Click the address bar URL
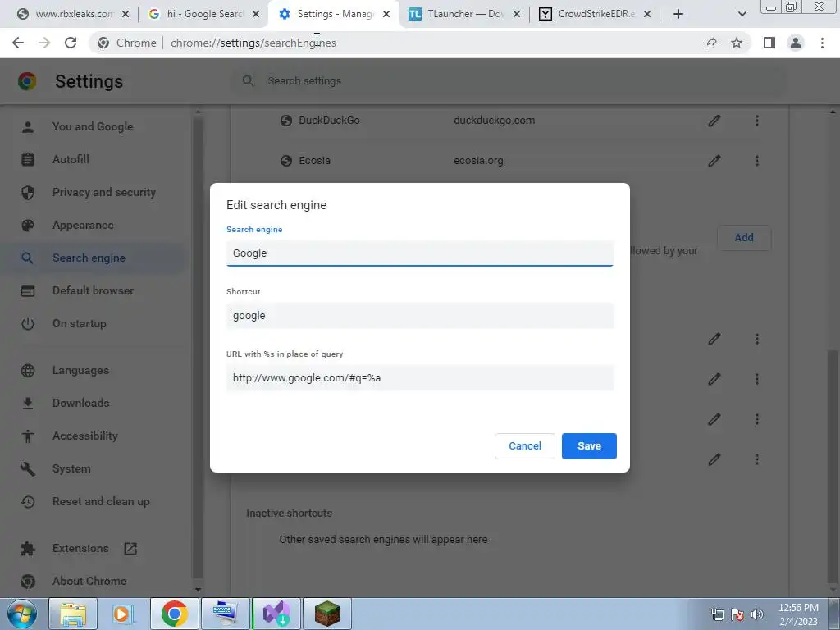 (253, 43)
